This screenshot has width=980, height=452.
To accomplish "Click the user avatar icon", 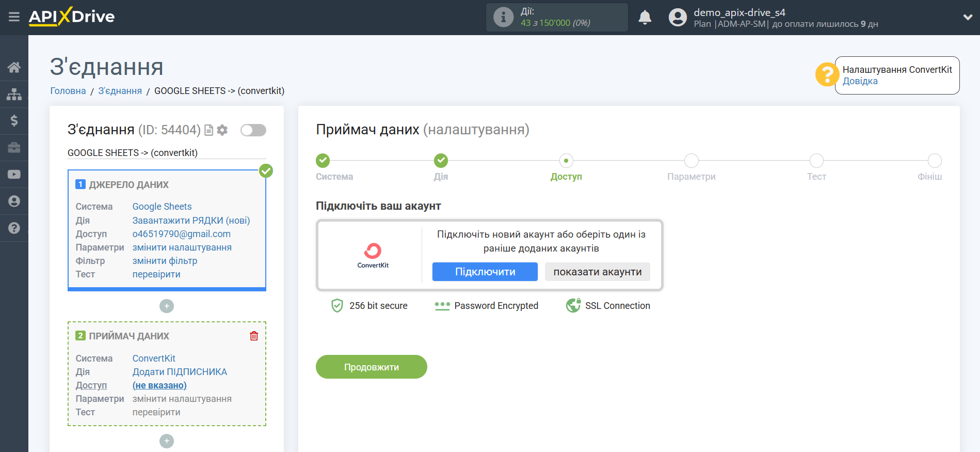I will tap(678, 18).
